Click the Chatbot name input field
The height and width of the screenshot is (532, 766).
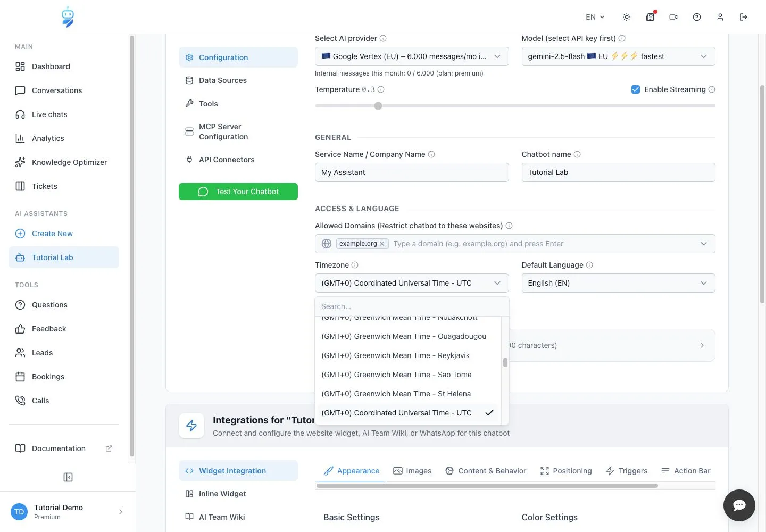point(618,172)
